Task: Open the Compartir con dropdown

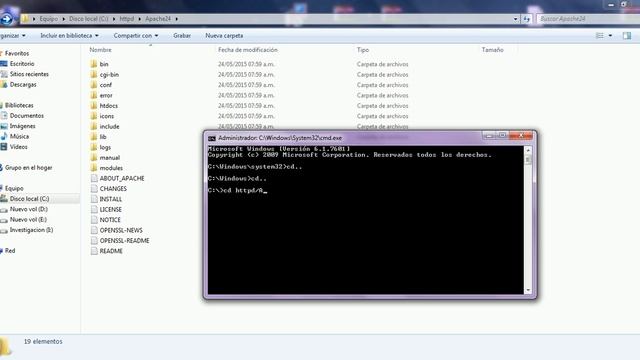Action: pos(136,36)
